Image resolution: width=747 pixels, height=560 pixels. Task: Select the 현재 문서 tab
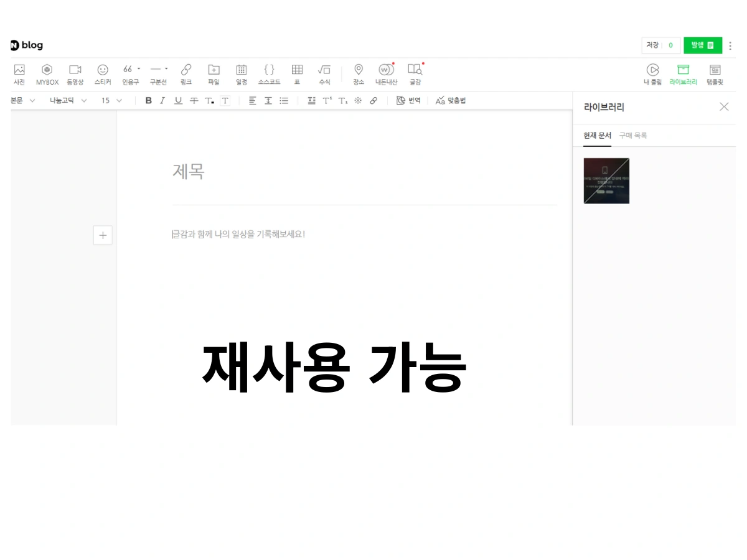(x=597, y=135)
